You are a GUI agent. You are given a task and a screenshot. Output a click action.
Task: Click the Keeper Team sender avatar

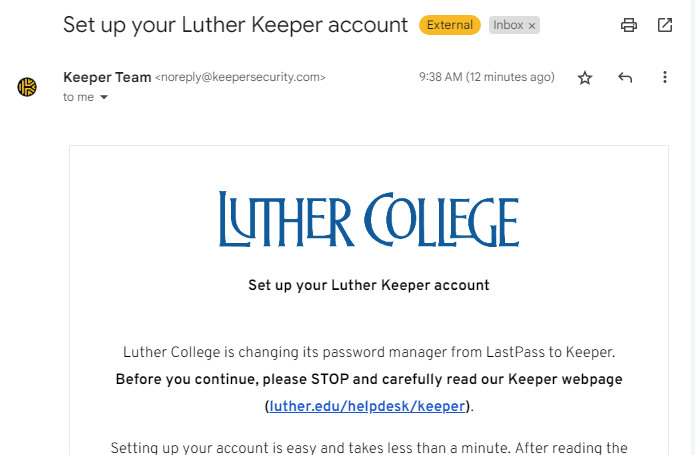(27, 87)
